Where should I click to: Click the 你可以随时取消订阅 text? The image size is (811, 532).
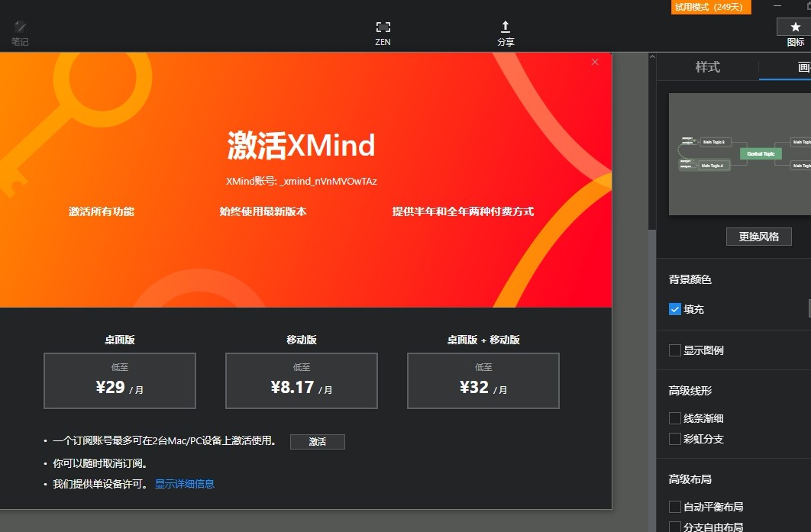tap(100, 463)
